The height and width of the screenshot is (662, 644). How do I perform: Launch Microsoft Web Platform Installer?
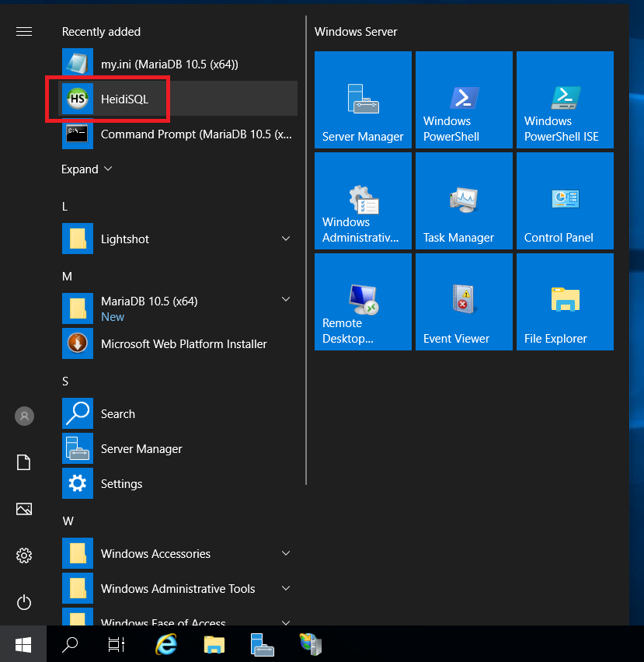178,343
